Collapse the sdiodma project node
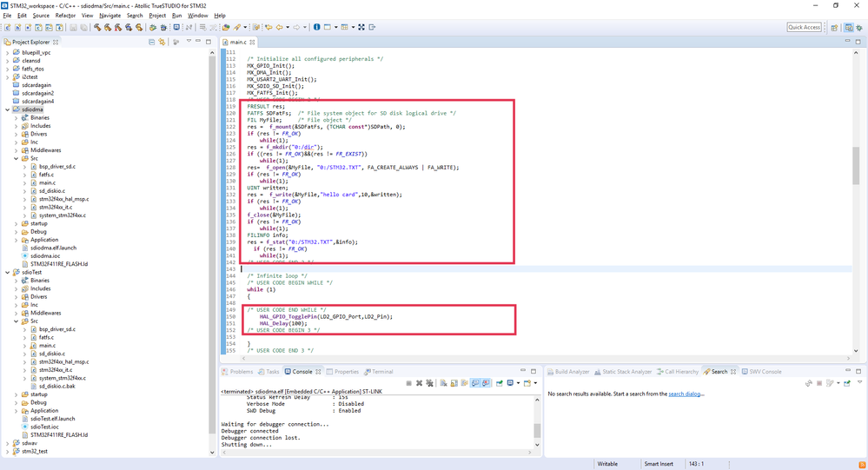The height and width of the screenshot is (470, 868). point(8,109)
